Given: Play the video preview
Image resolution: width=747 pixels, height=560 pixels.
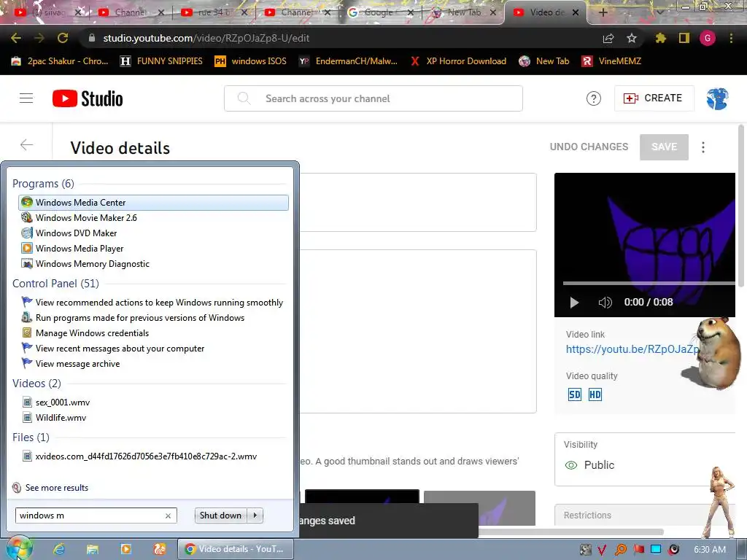Looking at the screenshot, I should [575, 303].
